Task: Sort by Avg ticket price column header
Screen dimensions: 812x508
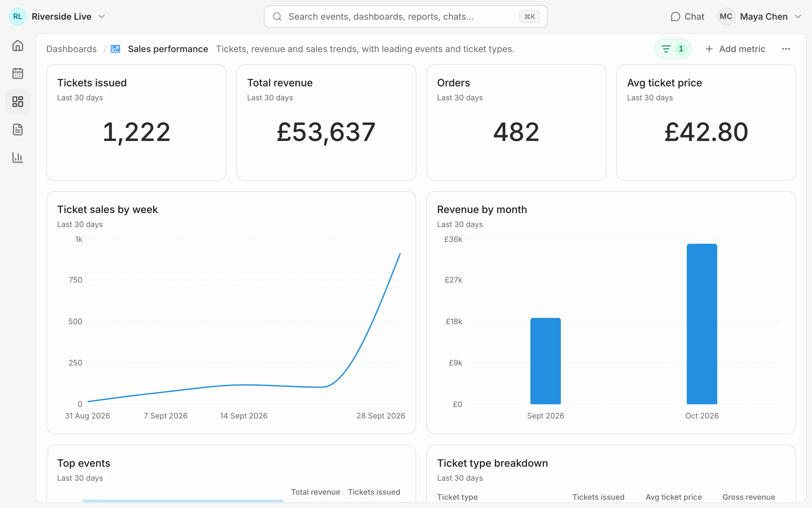Action: tap(673, 497)
